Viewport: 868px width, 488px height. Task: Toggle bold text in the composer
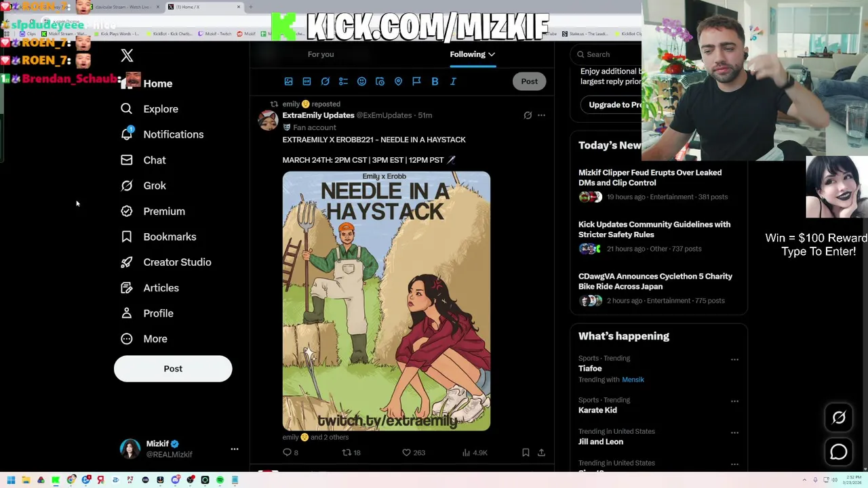(435, 81)
